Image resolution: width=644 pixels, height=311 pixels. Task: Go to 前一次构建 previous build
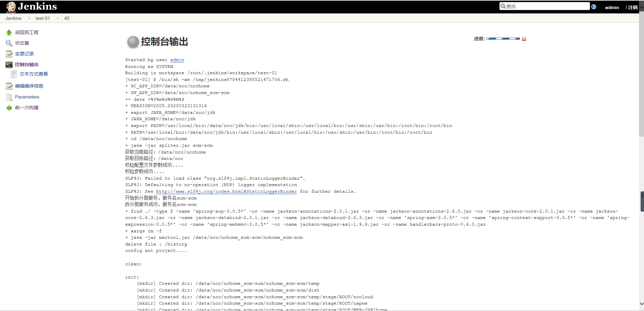coord(27,107)
